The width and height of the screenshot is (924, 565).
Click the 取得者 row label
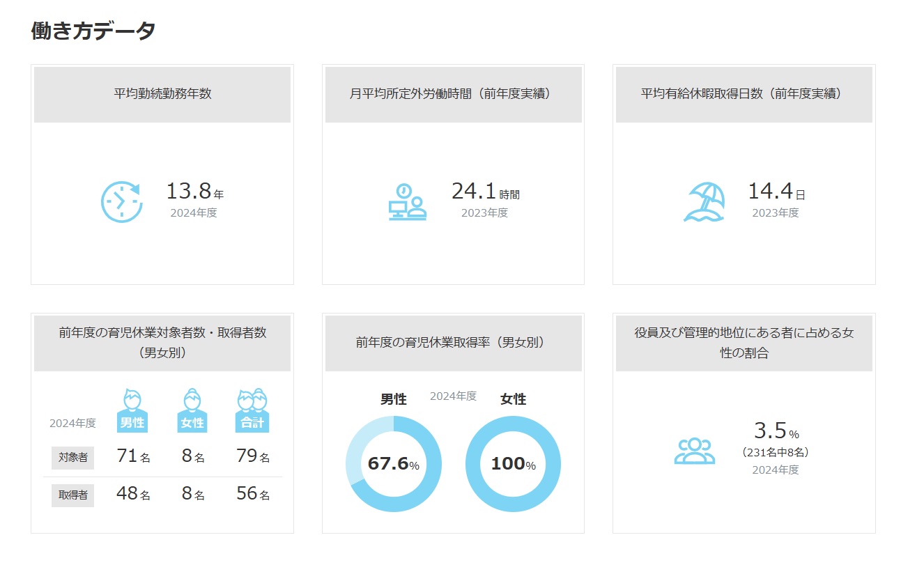72,495
